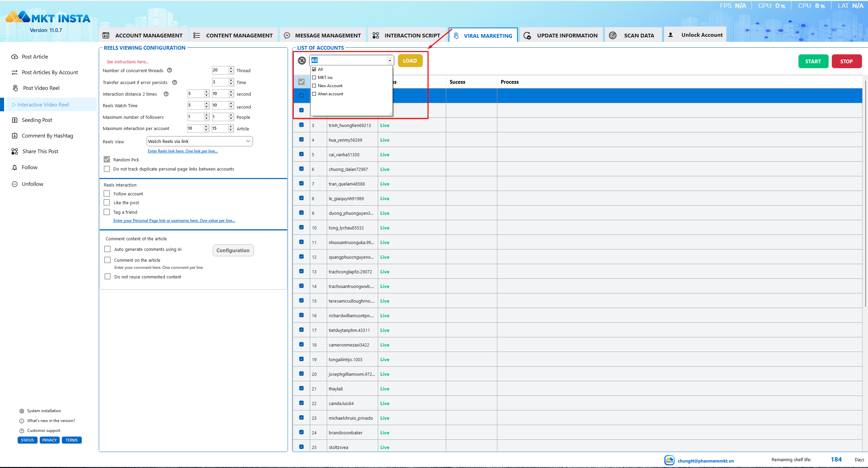Screen dimensions: 868x468
Task: Click the Interaction Script icon
Action: 376,35
